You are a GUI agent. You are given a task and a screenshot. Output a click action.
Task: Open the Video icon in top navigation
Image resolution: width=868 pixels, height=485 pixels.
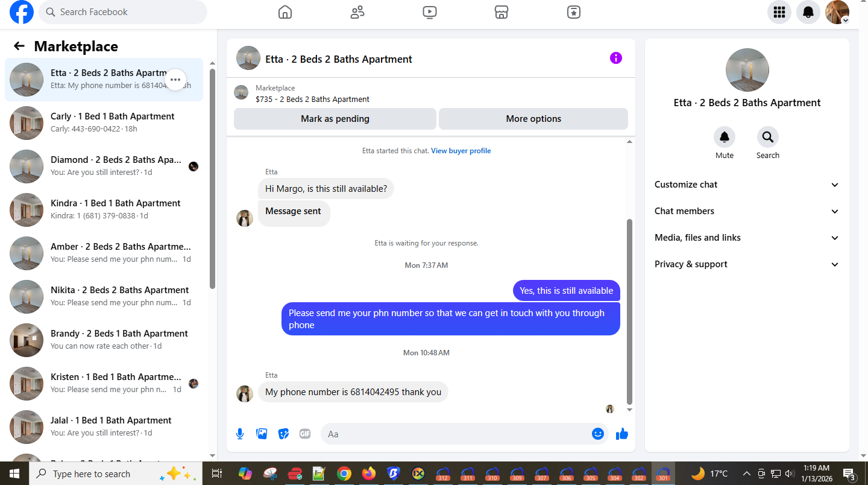(430, 12)
